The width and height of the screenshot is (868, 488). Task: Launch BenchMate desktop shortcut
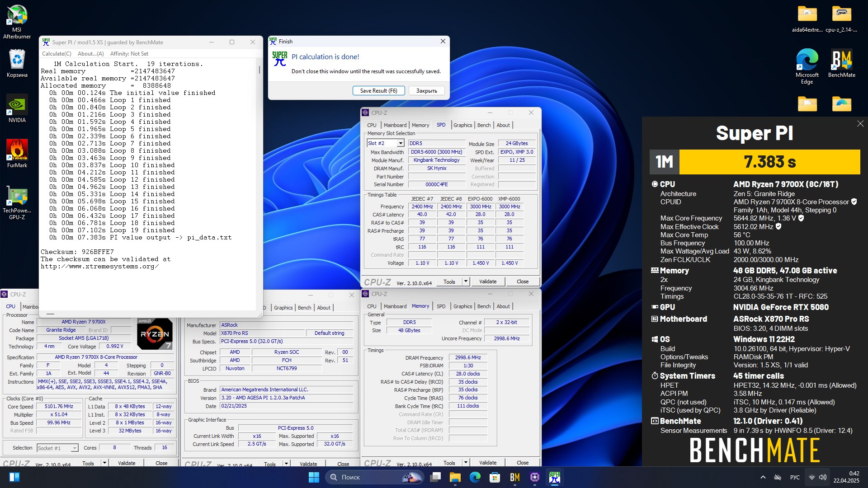click(x=841, y=63)
